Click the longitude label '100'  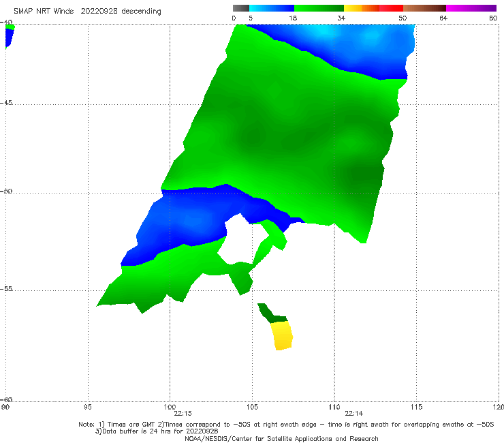[170, 408]
